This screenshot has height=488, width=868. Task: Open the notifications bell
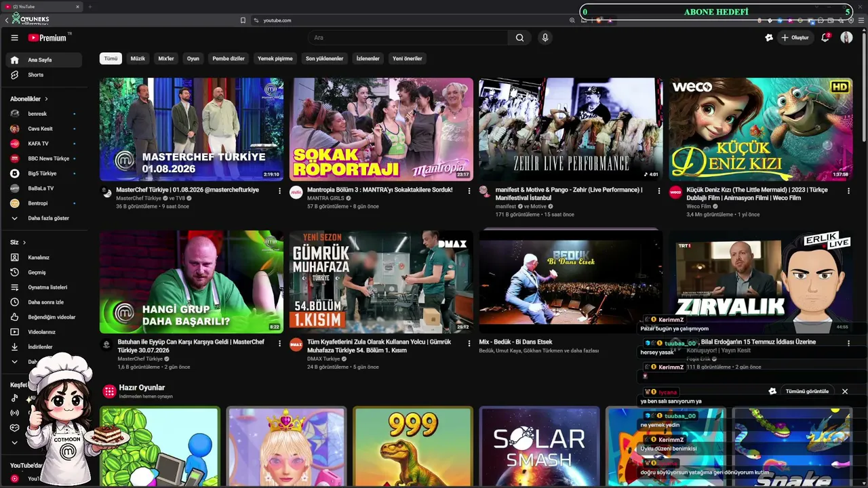(x=825, y=38)
